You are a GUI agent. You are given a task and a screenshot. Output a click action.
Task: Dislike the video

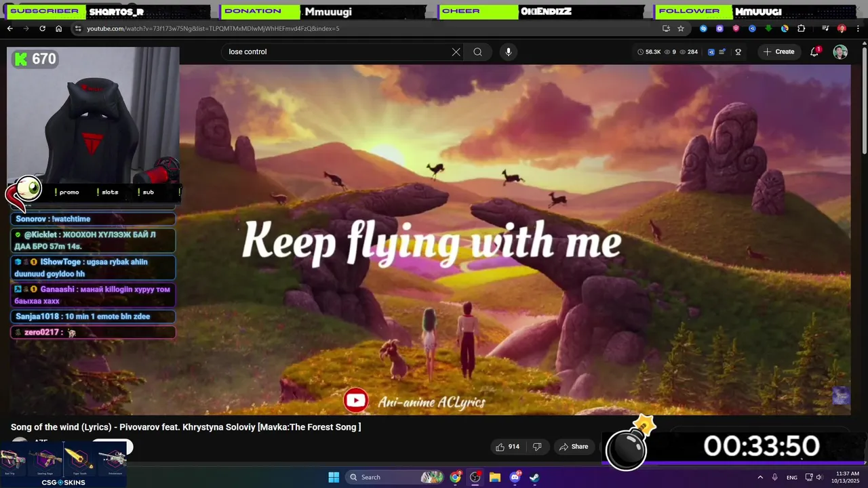(x=537, y=447)
